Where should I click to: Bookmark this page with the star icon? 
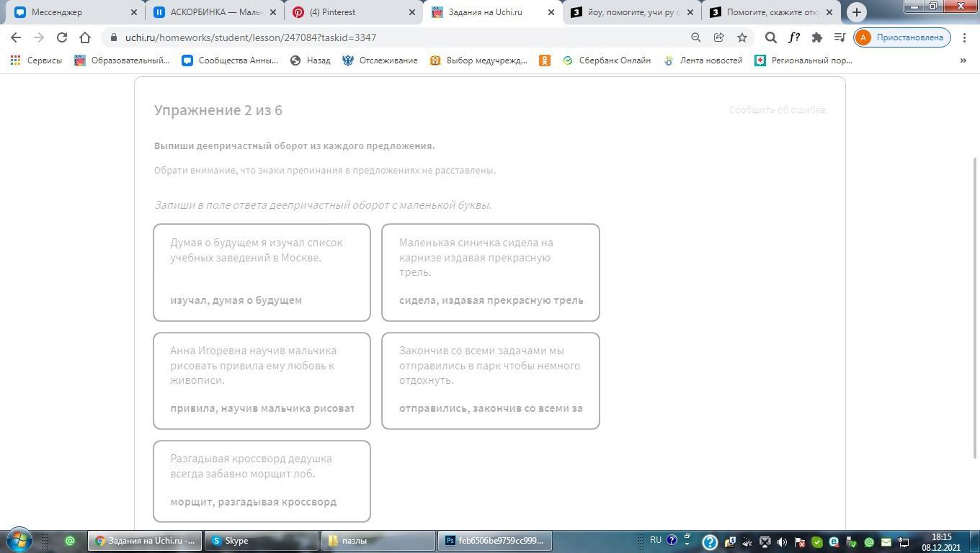point(741,37)
